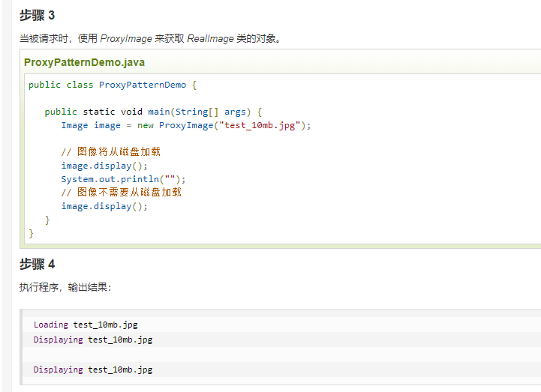Click the italic RealImage word in description
This screenshot has height=392, width=541.
210,39
